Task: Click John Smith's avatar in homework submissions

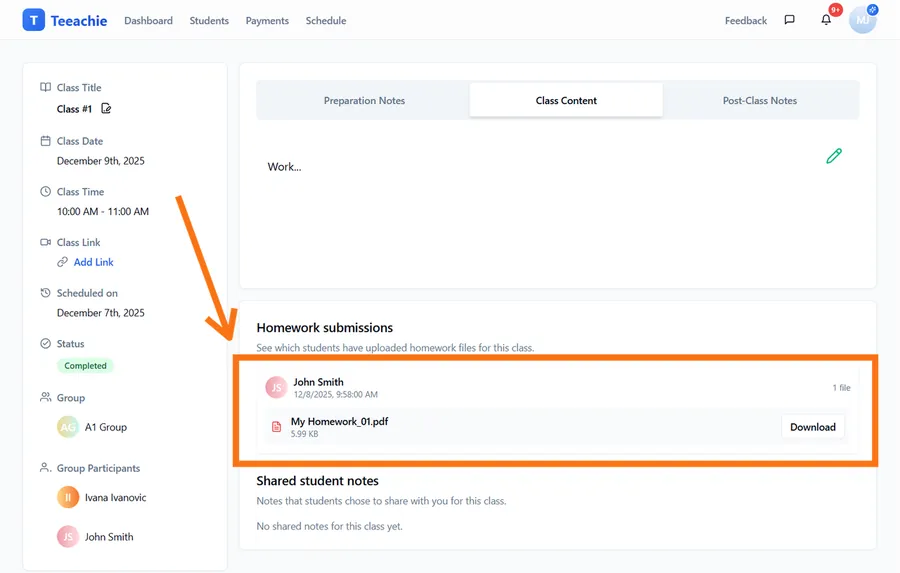Action: point(276,388)
